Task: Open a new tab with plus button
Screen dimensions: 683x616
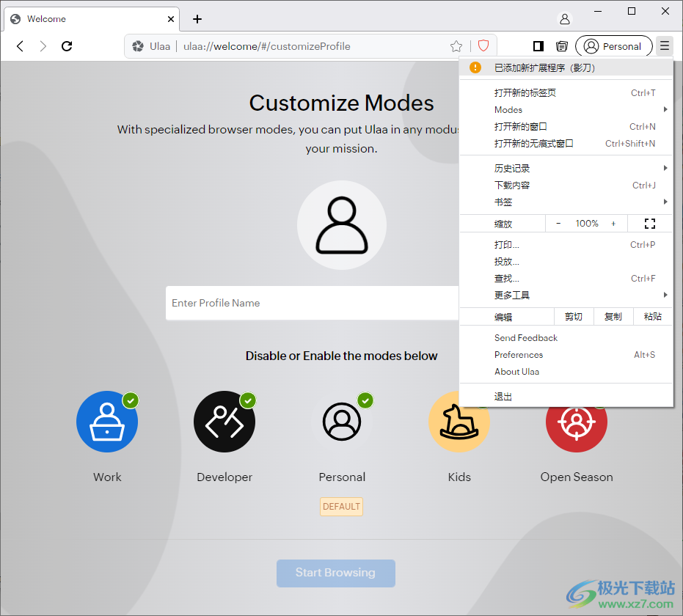Action: click(197, 19)
